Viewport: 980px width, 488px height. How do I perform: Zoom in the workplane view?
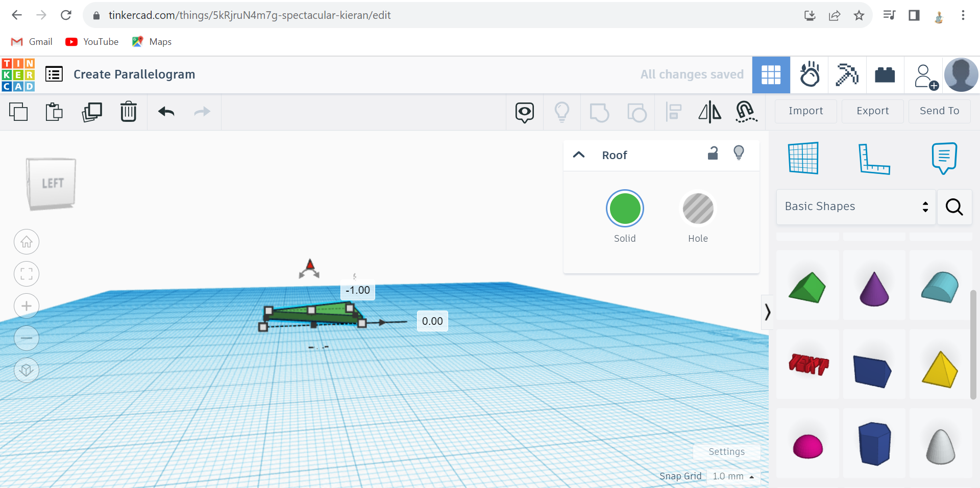coord(27,306)
